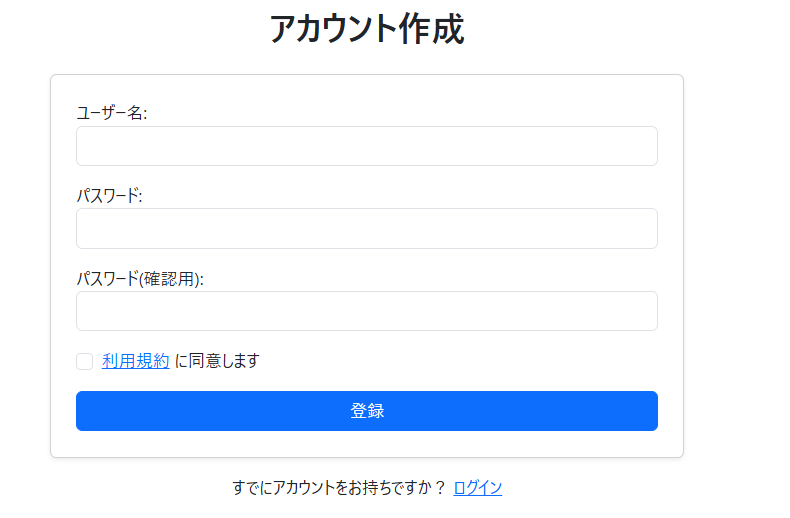Select the パスワード(確認用) input field
Image resolution: width=790 pixels, height=518 pixels.
[366, 311]
